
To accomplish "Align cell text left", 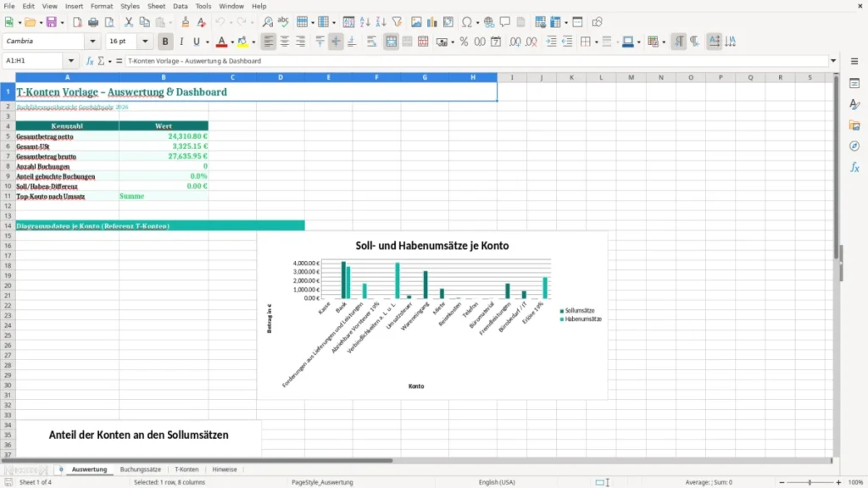I will point(269,42).
